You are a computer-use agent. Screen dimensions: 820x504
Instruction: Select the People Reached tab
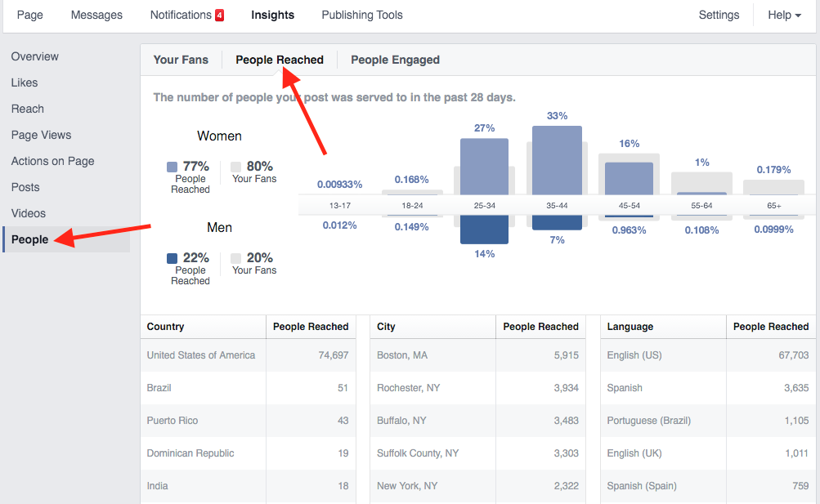coord(280,60)
